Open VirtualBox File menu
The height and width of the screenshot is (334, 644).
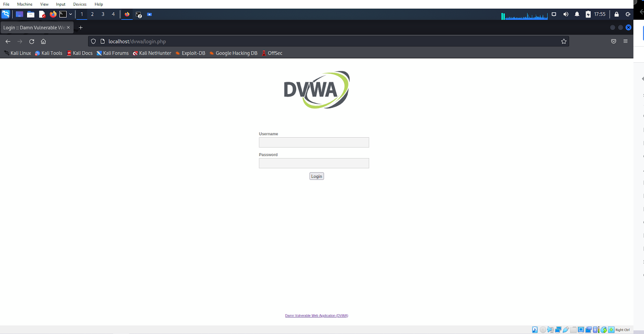coord(6,4)
